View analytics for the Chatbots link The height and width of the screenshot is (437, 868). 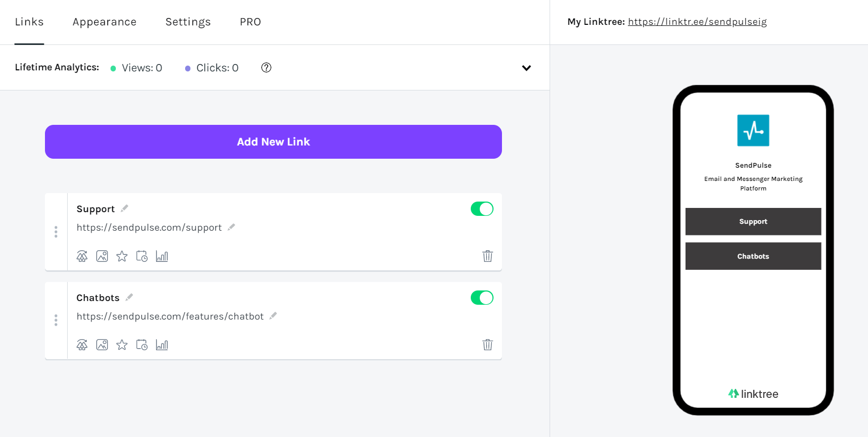tap(162, 344)
